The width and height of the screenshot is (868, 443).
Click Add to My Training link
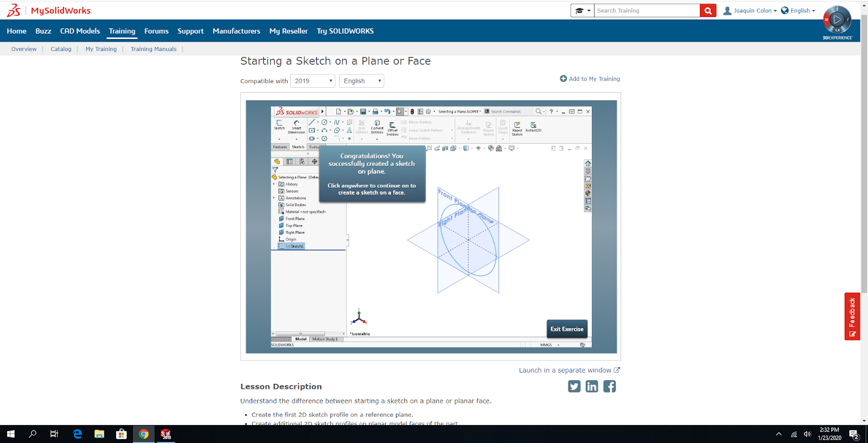[590, 79]
